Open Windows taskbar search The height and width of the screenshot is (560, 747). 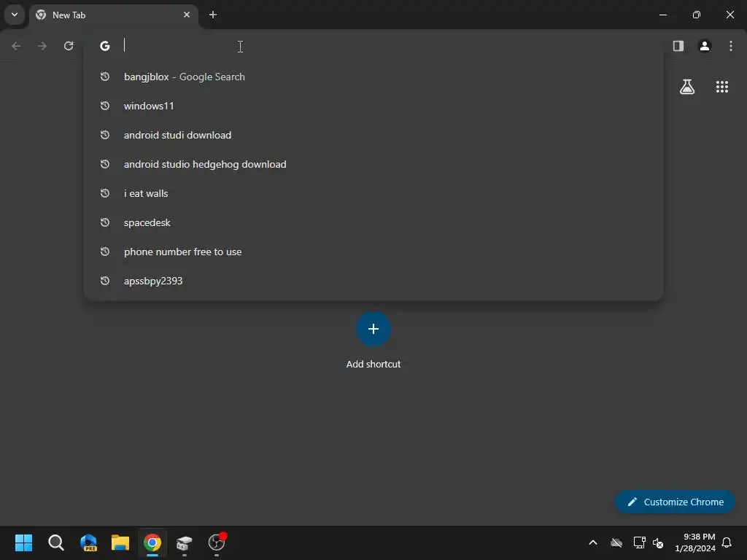[55, 542]
